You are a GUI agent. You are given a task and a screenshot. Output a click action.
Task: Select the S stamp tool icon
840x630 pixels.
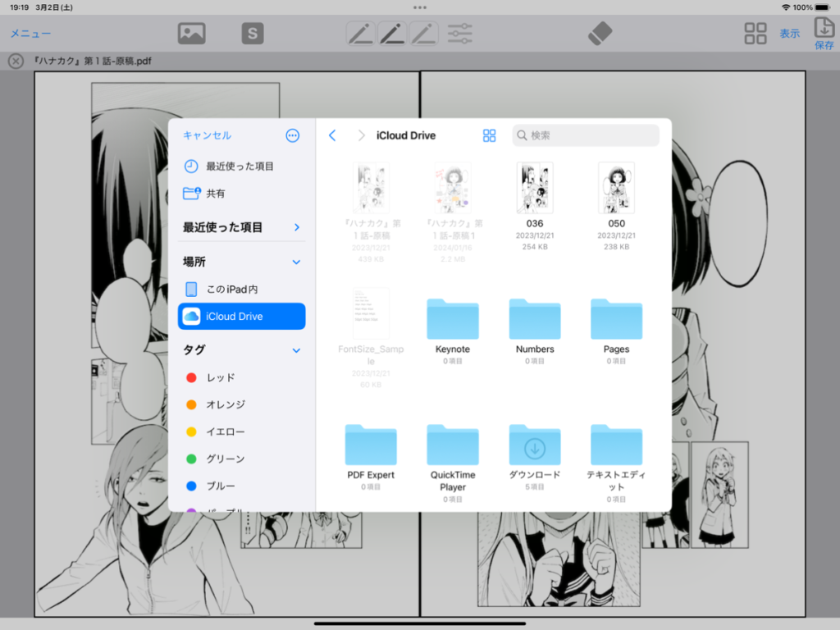click(x=253, y=33)
